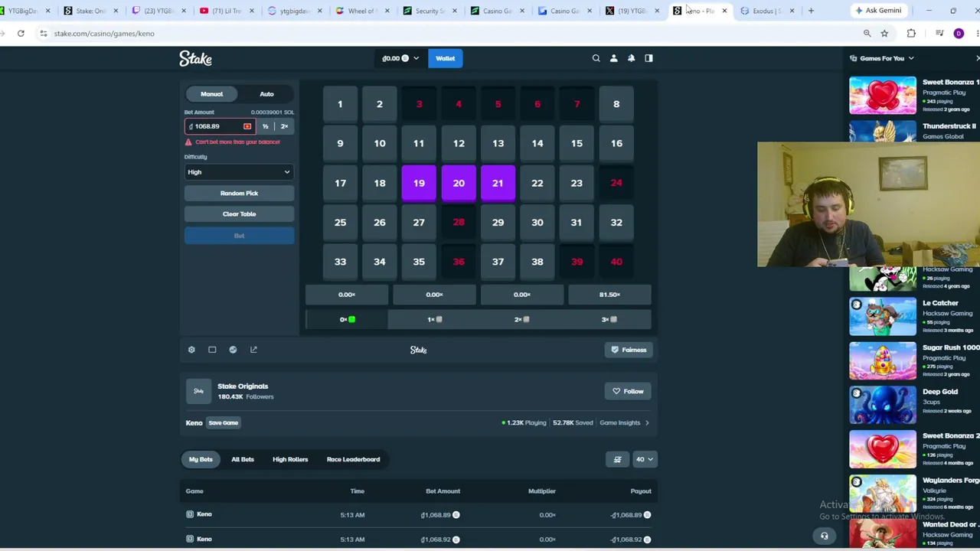Click the address bar URL stake.com/casino/games/keno
Viewport: 980px width, 551px height.
click(x=104, y=34)
